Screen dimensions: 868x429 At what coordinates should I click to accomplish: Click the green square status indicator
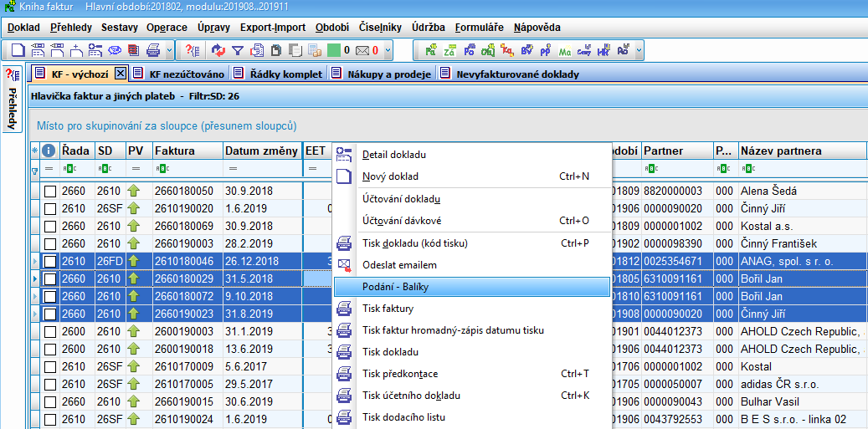[334, 50]
